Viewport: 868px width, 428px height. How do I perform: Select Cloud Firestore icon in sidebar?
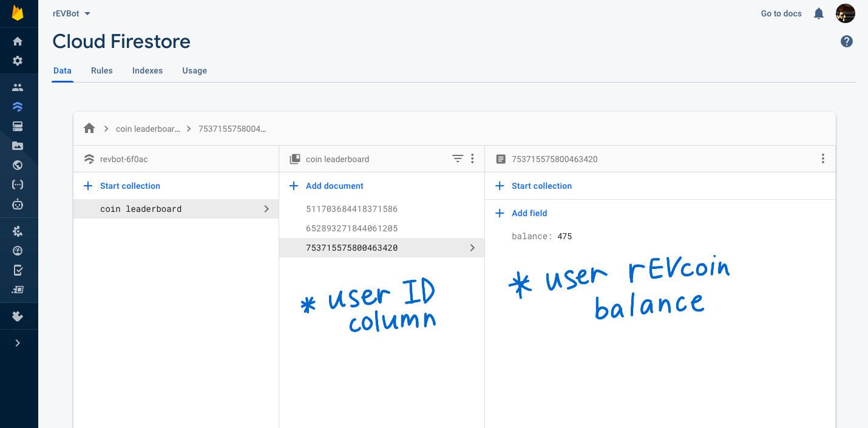pos(18,107)
